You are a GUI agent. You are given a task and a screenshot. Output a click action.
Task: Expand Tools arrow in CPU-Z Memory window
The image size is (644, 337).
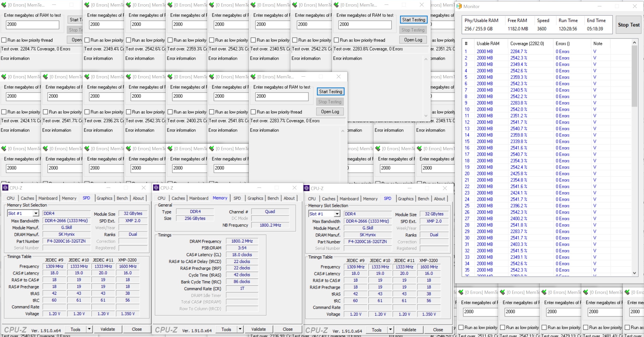click(240, 329)
